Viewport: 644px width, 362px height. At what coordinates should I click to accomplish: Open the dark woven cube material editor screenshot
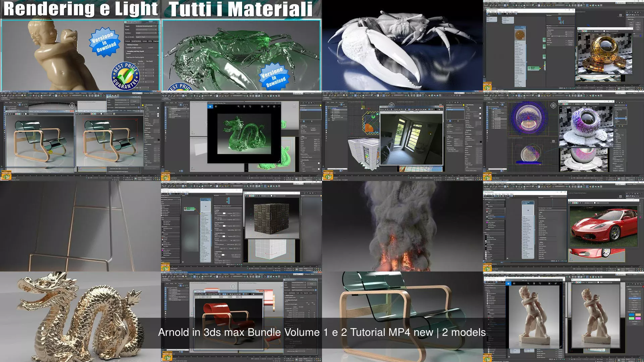[241, 226]
